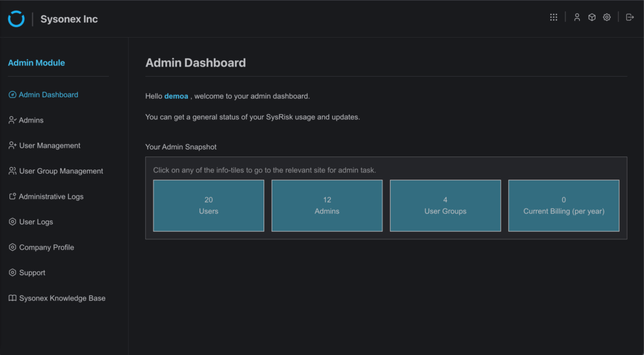Open settings gear icon in header
Image resolution: width=644 pixels, height=355 pixels.
[x=607, y=17]
